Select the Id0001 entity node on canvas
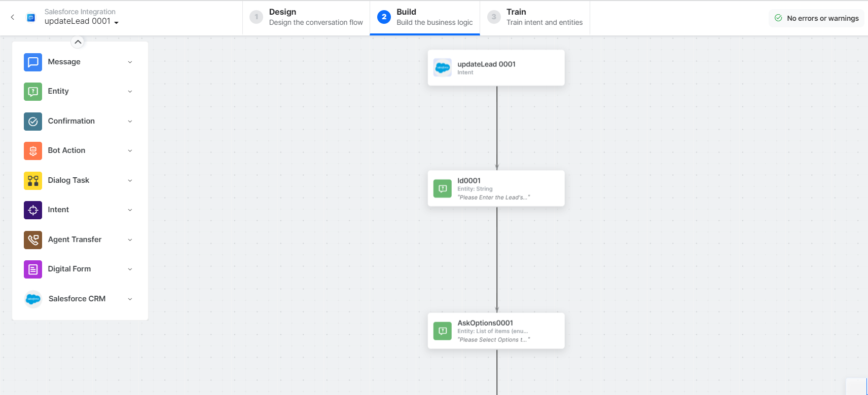 tap(496, 188)
